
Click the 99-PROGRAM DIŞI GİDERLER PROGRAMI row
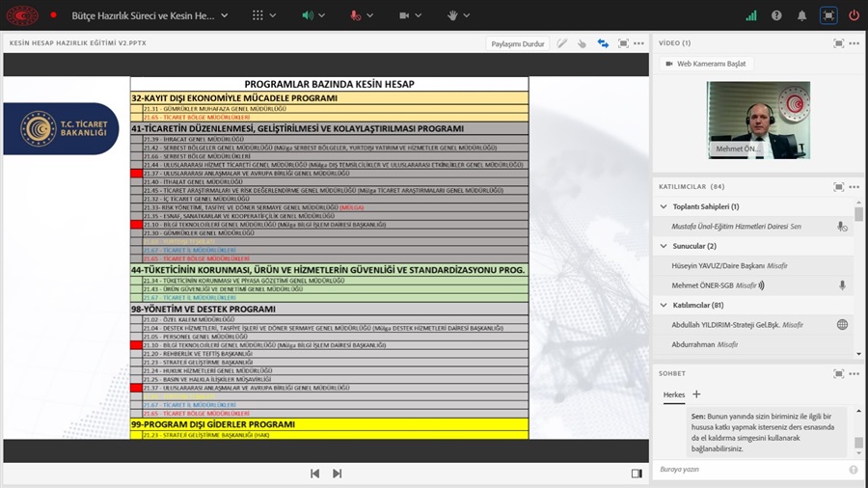[x=330, y=424]
